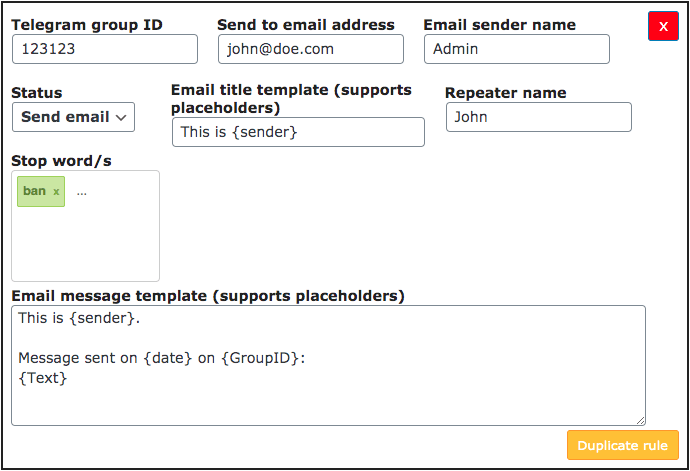Click the stop words entry placeholder
Viewport: 690px width, 471px height.
[82, 192]
